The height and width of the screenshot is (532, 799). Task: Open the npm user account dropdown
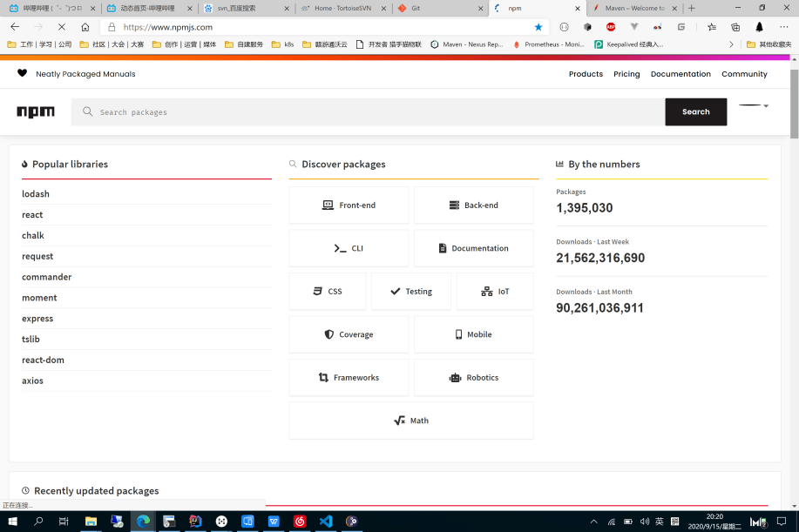coord(754,105)
